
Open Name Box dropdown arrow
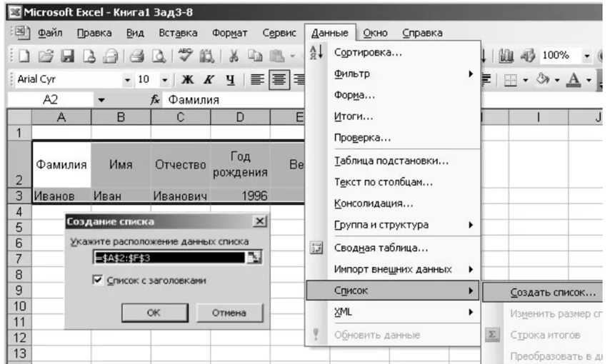point(101,100)
